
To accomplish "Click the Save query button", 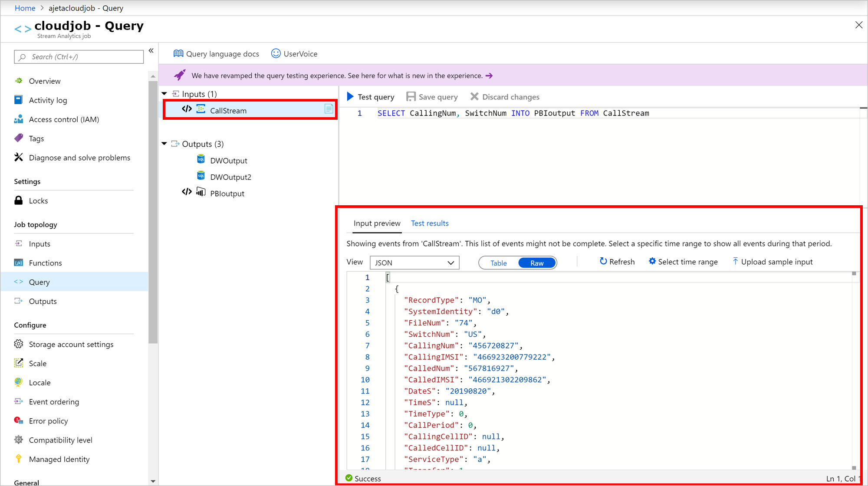I will (432, 97).
